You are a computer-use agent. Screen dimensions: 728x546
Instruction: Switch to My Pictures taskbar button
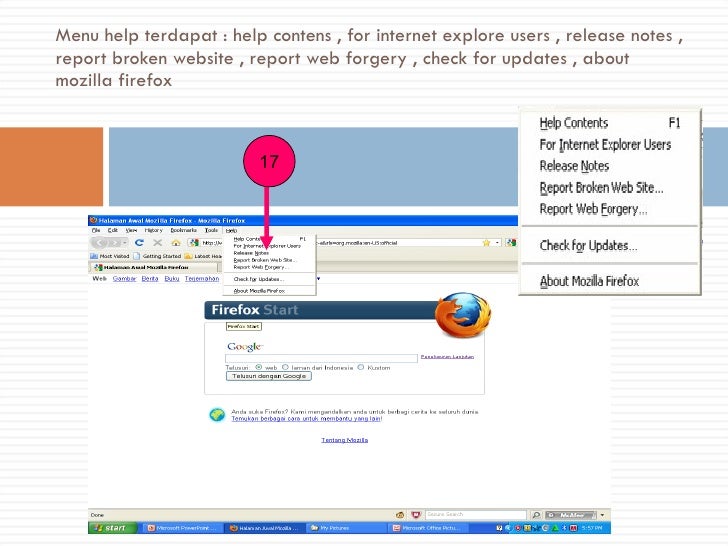[346, 528]
